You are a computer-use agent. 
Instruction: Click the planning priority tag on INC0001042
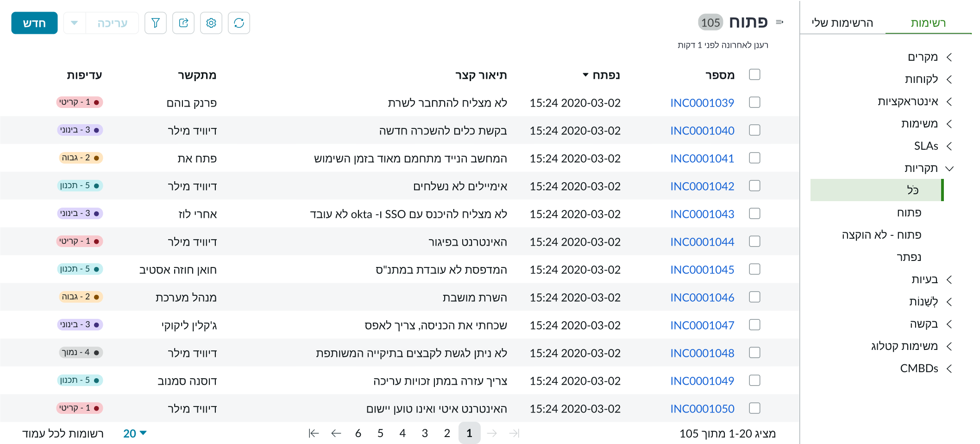[80, 186]
